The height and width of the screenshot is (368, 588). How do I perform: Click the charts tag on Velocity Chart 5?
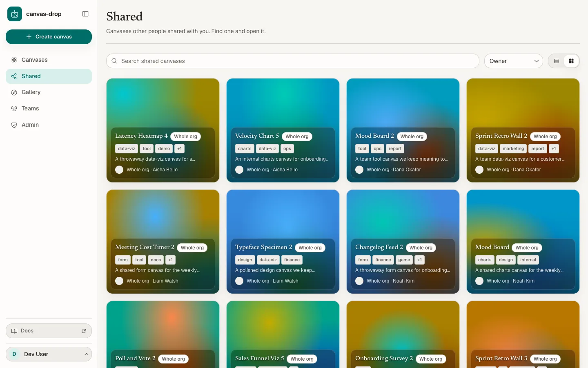[x=245, y=149]
